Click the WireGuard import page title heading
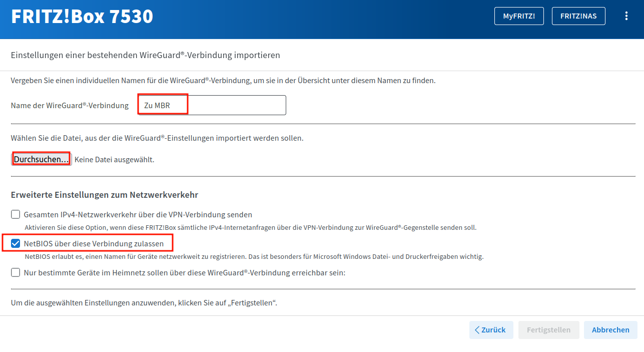Screen dimensions: 644x352 tap(145, 55)
